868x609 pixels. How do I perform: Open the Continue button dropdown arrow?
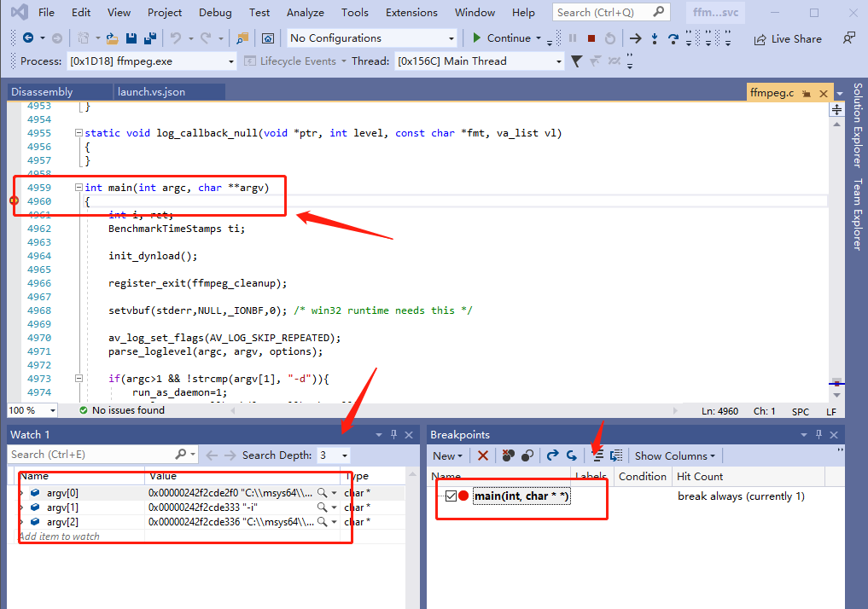pos(538,38)
